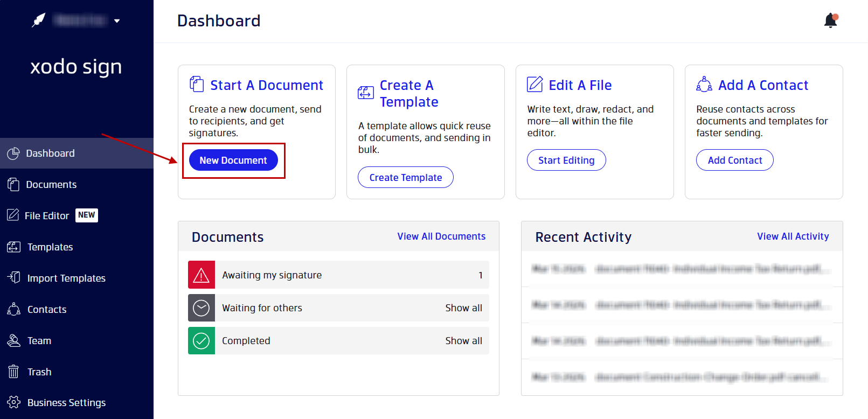Open the View All Activity link
Image resolution: width=868 pixels, height=419 pixels.
pos(793,236)
